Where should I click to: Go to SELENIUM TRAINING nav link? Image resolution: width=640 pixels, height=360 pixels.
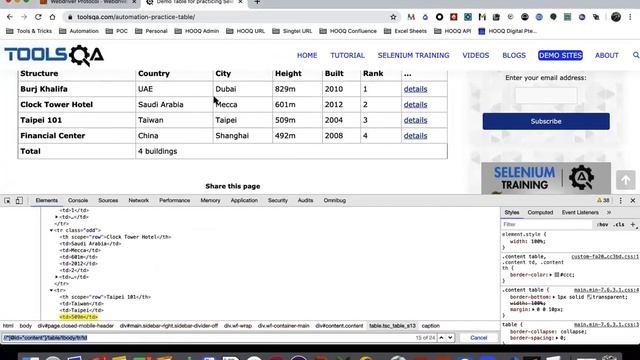coord(413,55)
